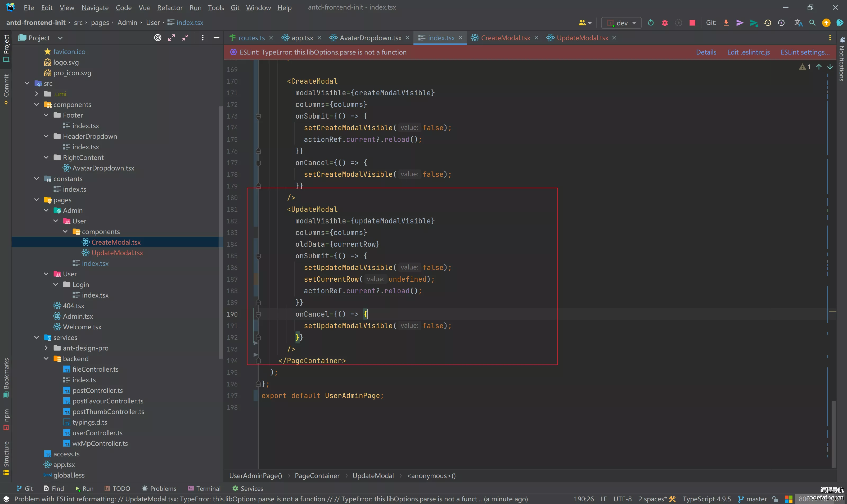Open Project panel options menu
This screenshot has width=847, height=504.
pos(203,38)
